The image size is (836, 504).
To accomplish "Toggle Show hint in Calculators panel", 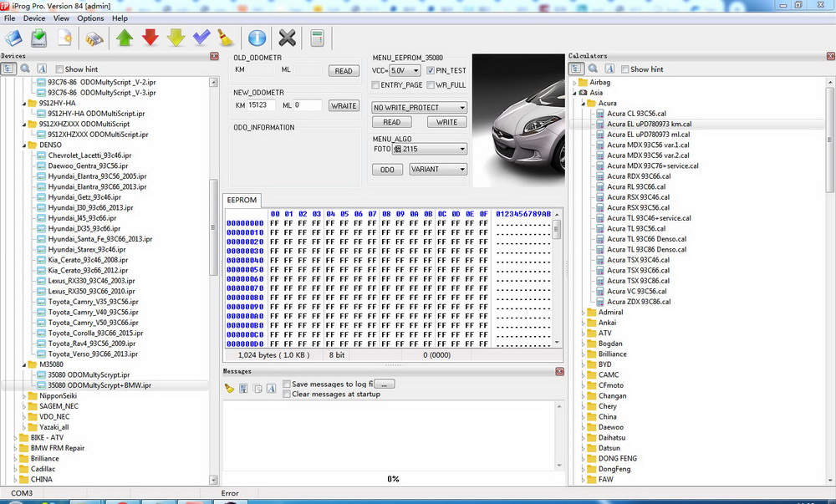I will (624, 69).
